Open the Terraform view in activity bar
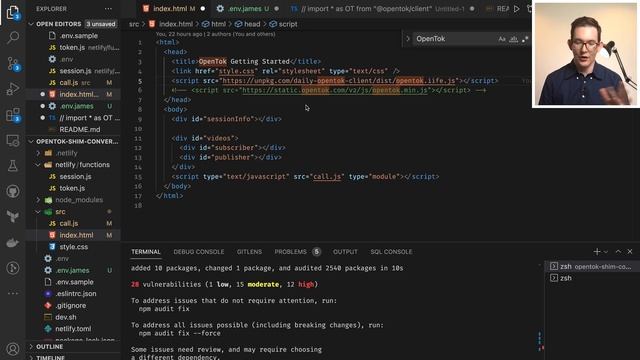Viewport: 640px width, 360px height. click(13, 217)
